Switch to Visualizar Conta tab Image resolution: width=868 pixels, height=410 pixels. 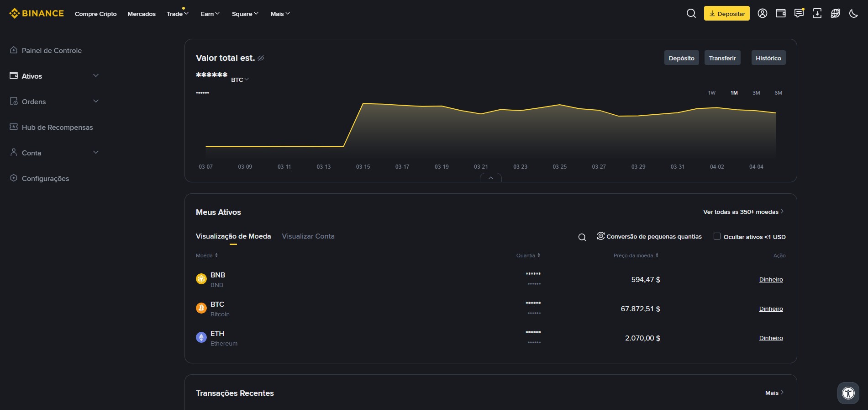308,236
